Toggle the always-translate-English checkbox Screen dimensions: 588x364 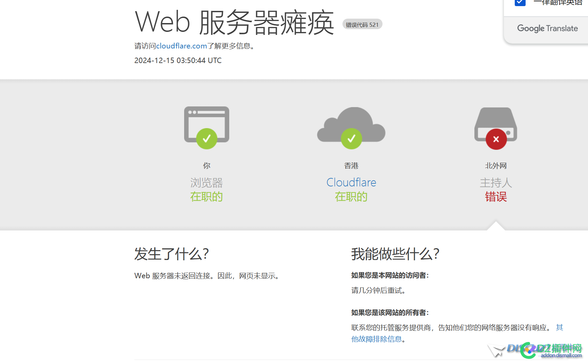tap(520, 2)
